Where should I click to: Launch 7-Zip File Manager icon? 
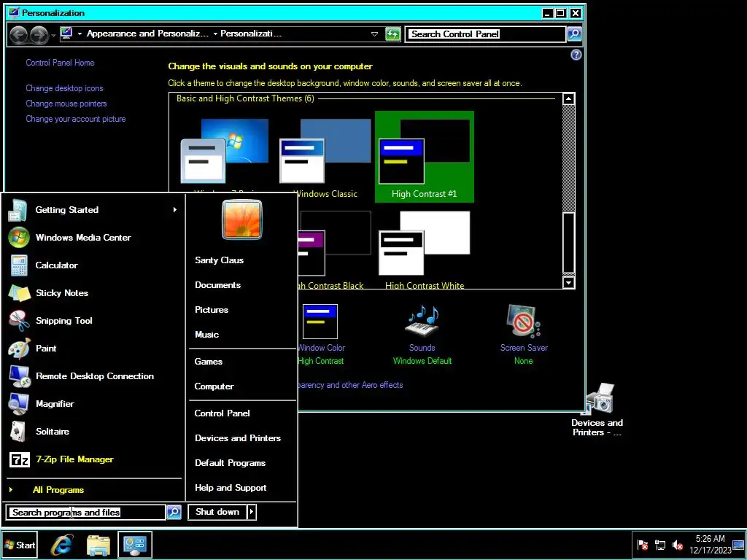pos(20,459)
